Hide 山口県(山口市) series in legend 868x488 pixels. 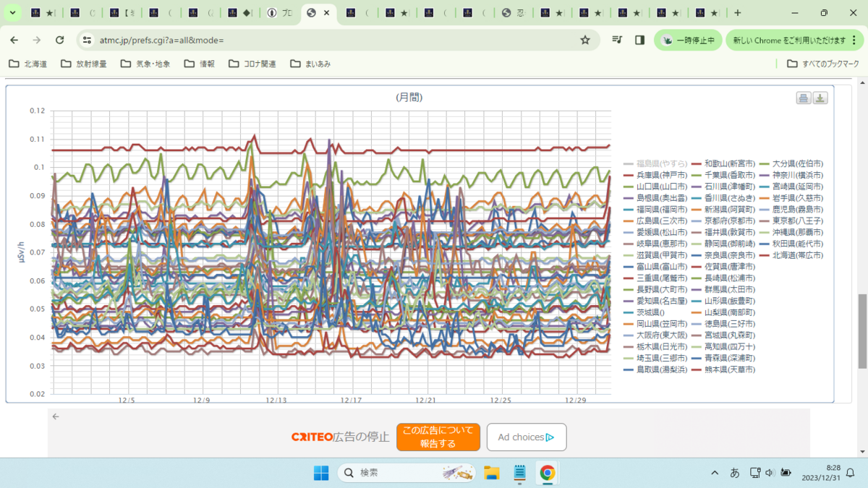(x=654, y=187)
